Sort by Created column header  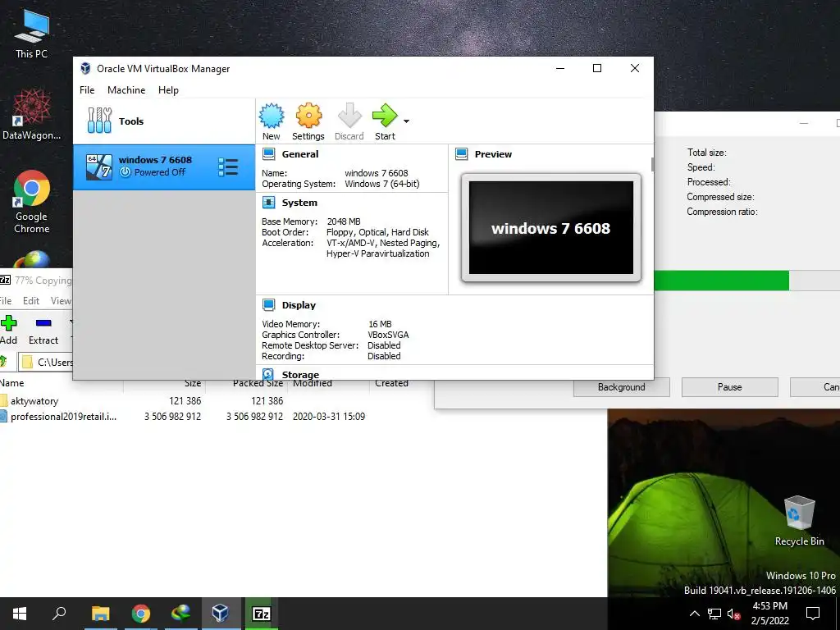pos(391,383)
